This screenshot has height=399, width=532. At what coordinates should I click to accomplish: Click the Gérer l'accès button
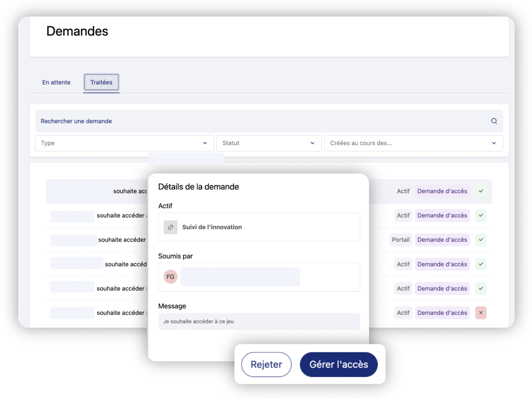(339, 364)
